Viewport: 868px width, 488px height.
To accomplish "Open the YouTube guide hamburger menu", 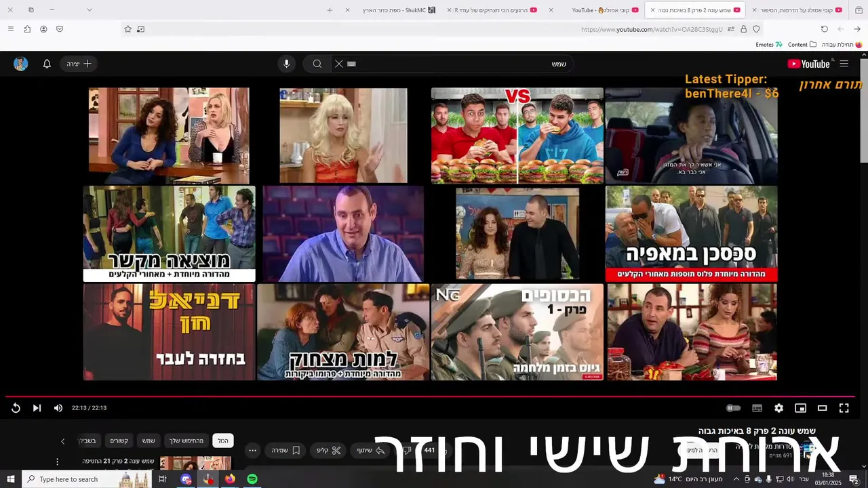I will pos(844,64).
